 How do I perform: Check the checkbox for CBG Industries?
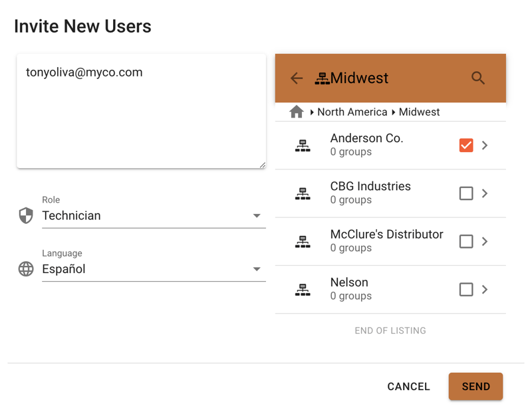[466, 193]
